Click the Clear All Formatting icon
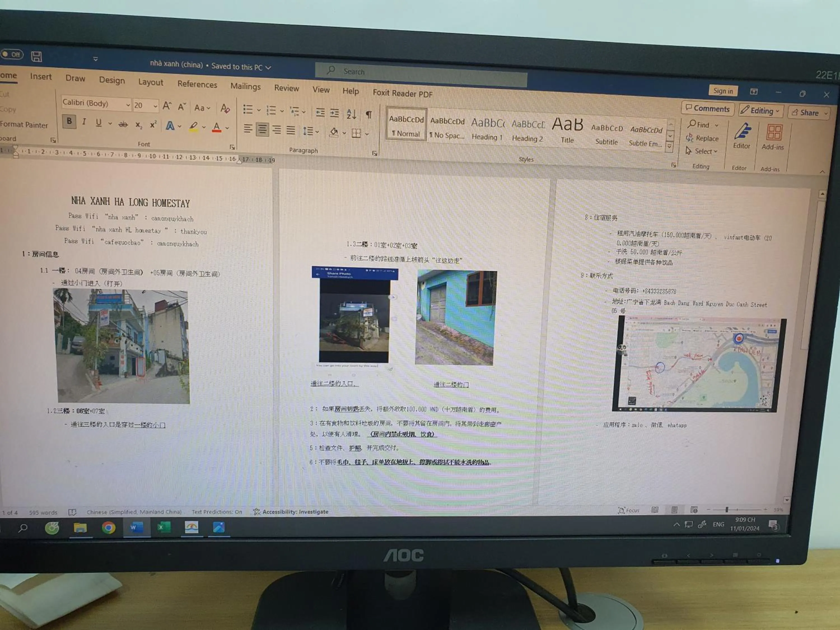 pos(225,109)
